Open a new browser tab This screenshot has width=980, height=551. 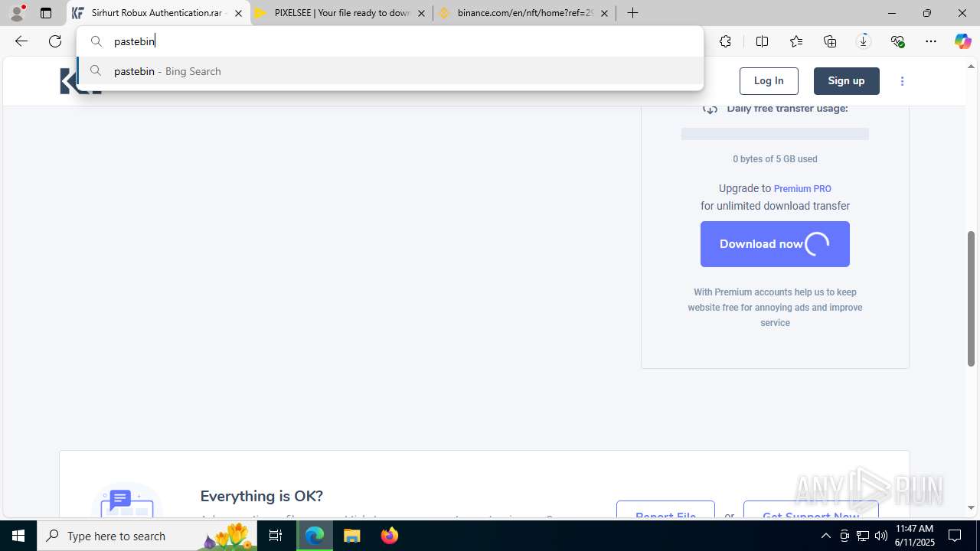coord(632,13)
